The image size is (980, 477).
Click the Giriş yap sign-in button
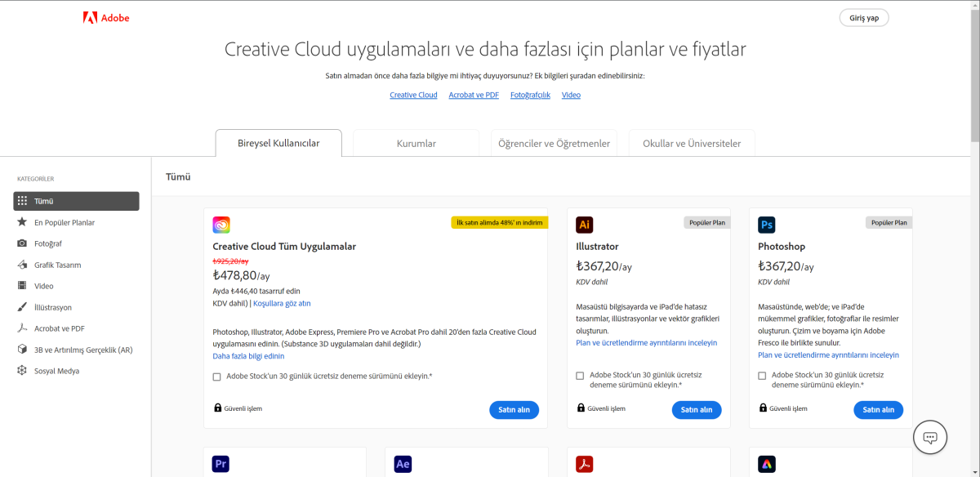tap(864, 18)
